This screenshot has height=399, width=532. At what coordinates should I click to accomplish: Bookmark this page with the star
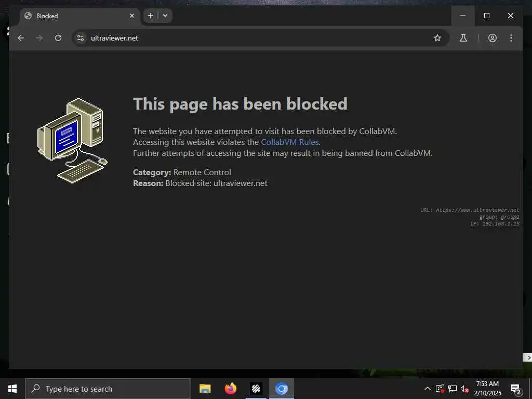437,38
